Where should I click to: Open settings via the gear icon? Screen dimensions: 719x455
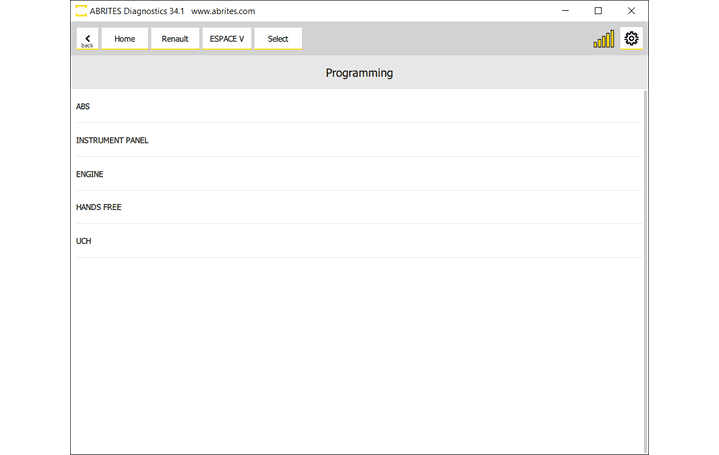tap(631, 39)
